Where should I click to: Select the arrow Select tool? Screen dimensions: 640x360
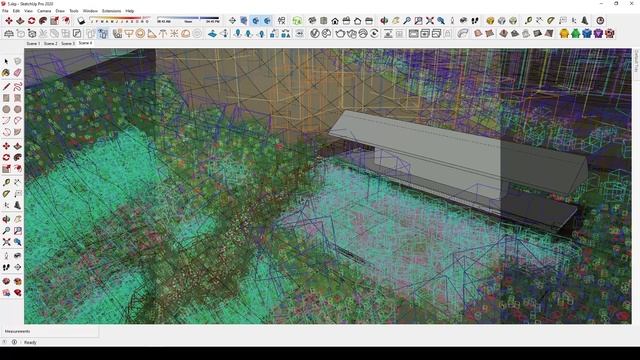point(6,61)
